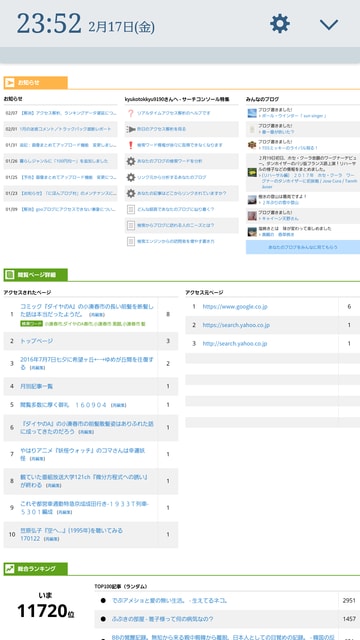Click the green 閲覧ページ詳細 section icon
Image resolution: width=360 pixels, height=640 pixels.
click(9, 275)
